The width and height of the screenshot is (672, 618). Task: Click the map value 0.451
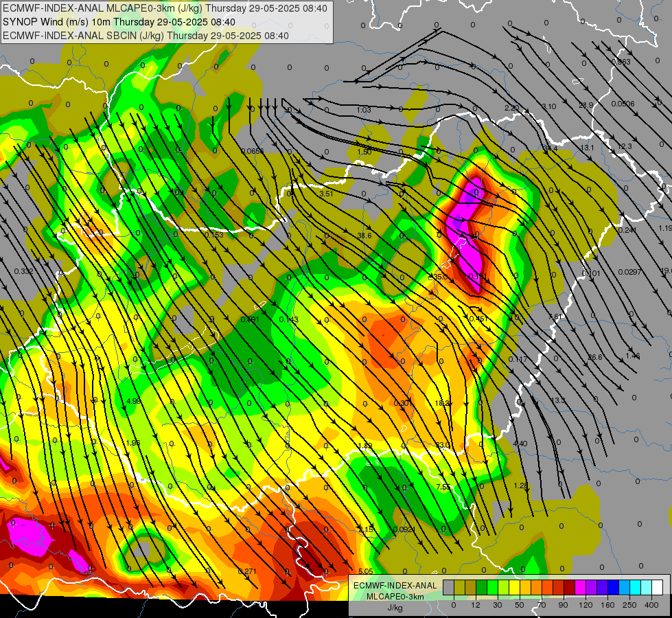[x=478, y=318]
